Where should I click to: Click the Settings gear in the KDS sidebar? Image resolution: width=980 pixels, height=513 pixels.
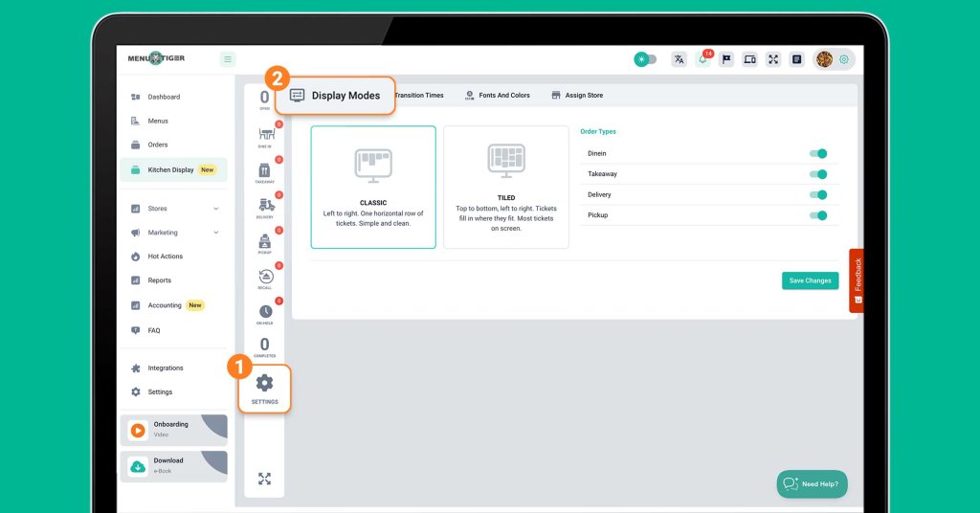point(264,386)
